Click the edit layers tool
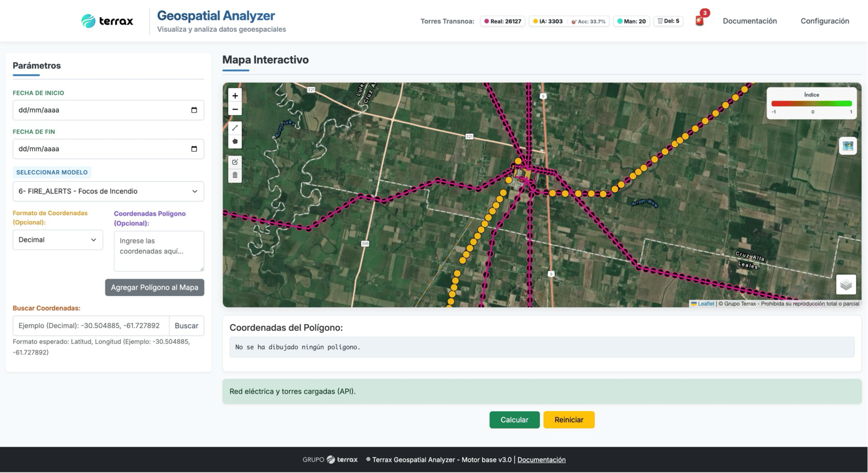Image resolution: width=868 pixels, height=473 pixels. click(235, 162)
